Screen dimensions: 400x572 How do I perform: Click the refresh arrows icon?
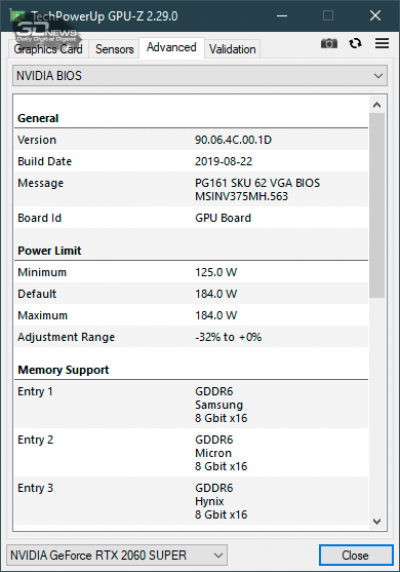(x=355, y=43)
